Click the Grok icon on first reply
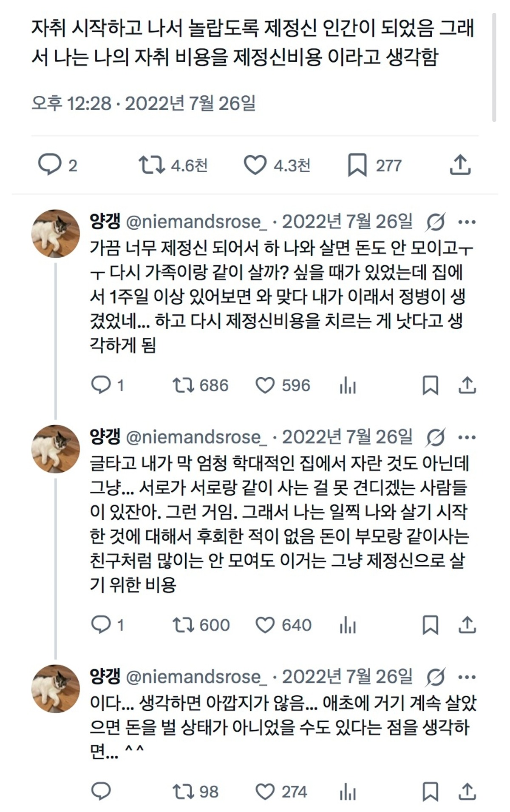The width and height of the screenshot is (510, 812). coord(436,222)
